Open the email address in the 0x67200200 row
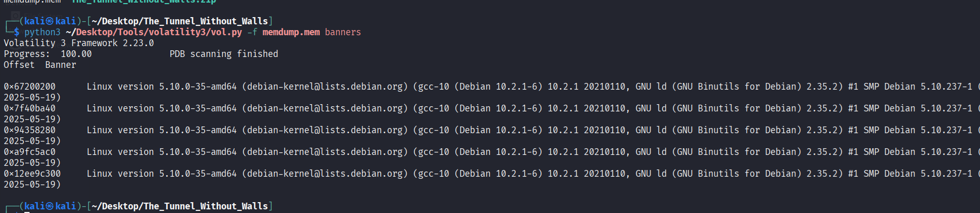The width and height of the screenshot is (980, 213). (x=325, y=87)
